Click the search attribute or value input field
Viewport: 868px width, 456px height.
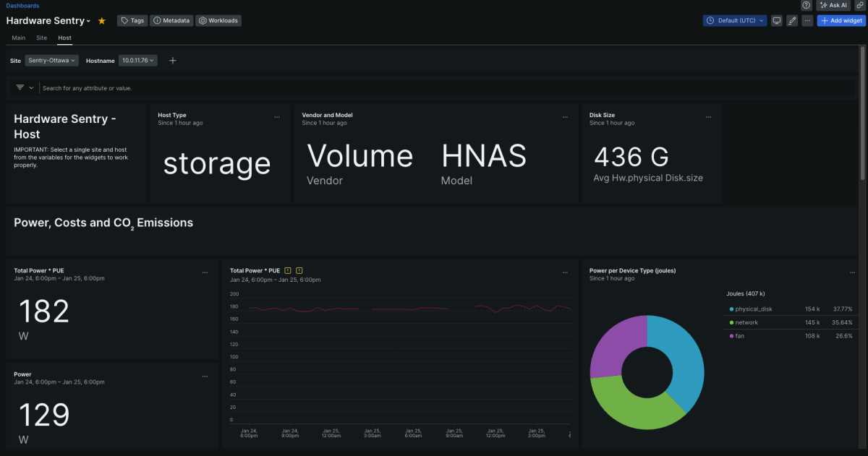coord(145,87)
